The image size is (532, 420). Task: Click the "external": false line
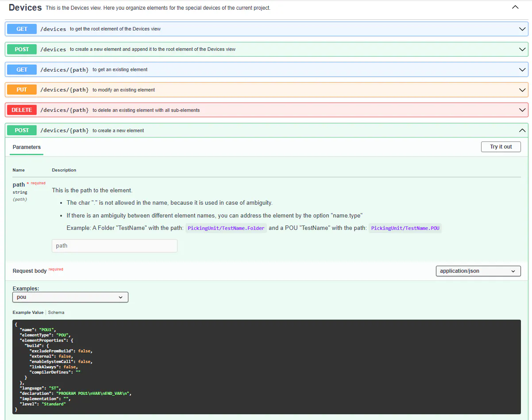[51, 356]
